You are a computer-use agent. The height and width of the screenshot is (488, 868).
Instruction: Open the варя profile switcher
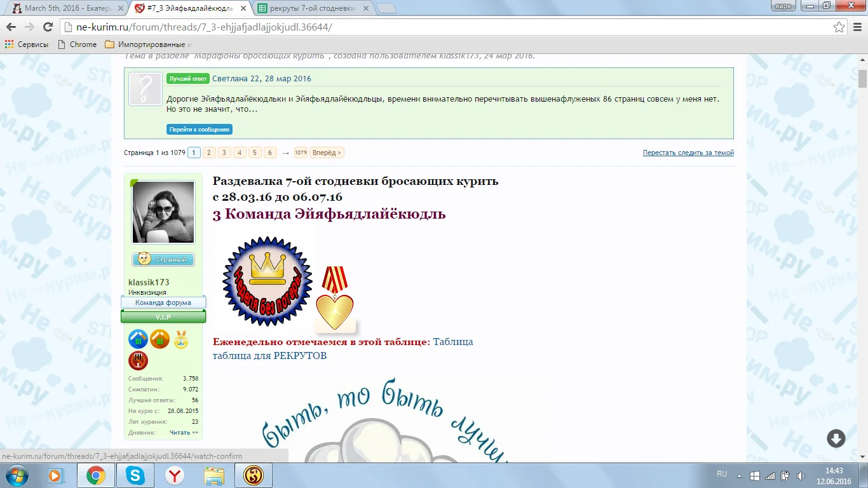782,6
